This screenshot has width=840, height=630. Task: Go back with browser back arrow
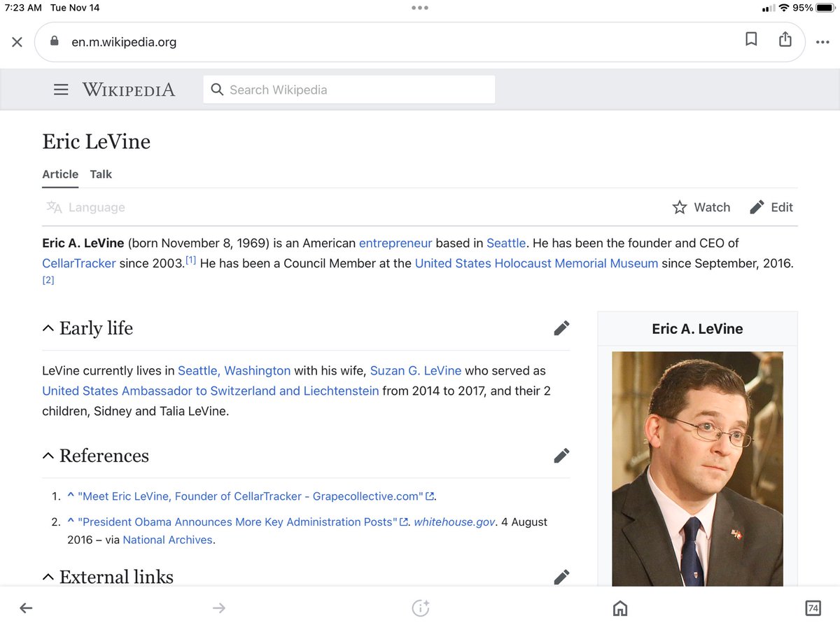tap(26, 608)
